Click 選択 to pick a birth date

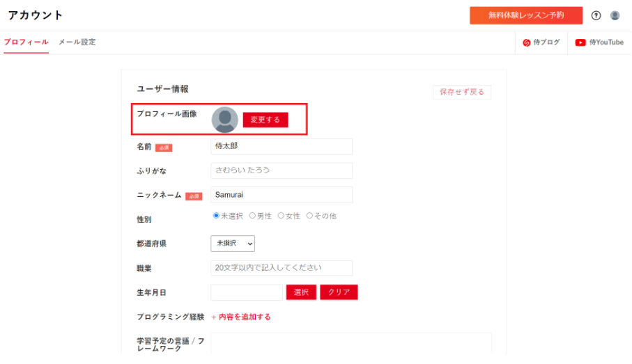[x=301, y=292]
